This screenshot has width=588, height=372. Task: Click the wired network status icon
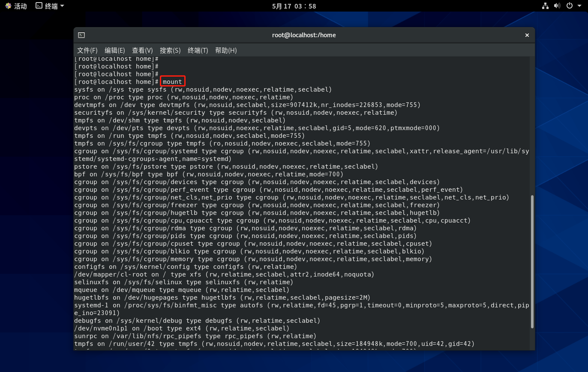[545, 6]
